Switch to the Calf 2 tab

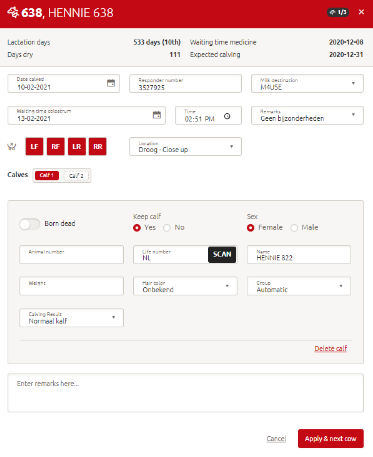[76, 176]
